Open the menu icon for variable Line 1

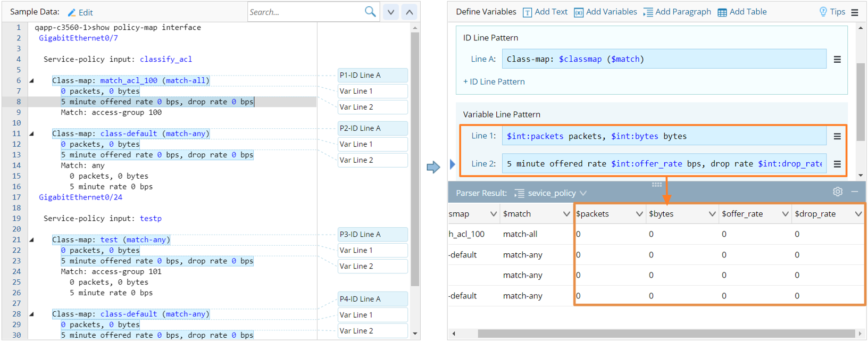[837, 137]
